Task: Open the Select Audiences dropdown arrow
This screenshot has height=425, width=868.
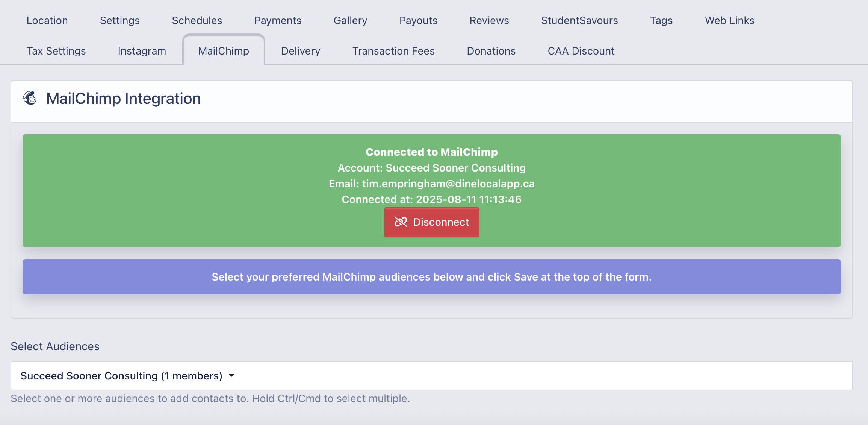Action: pos(231,375)
